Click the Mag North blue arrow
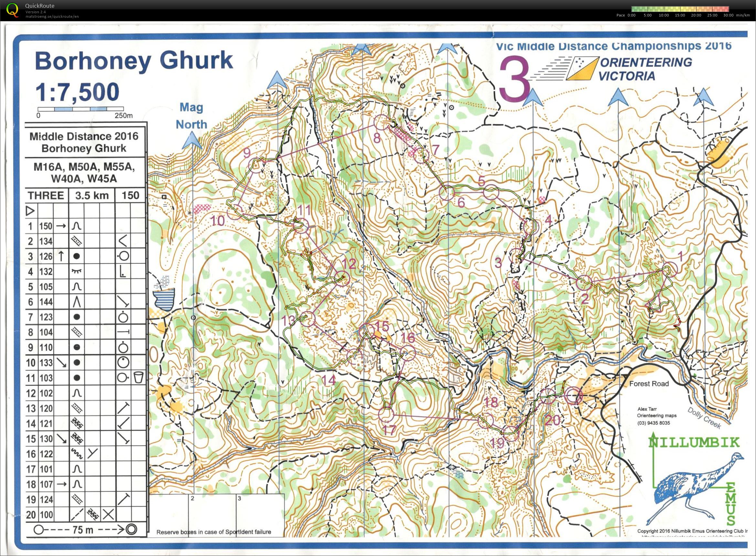This screenshot has height=556, width=756. (192, 140)
